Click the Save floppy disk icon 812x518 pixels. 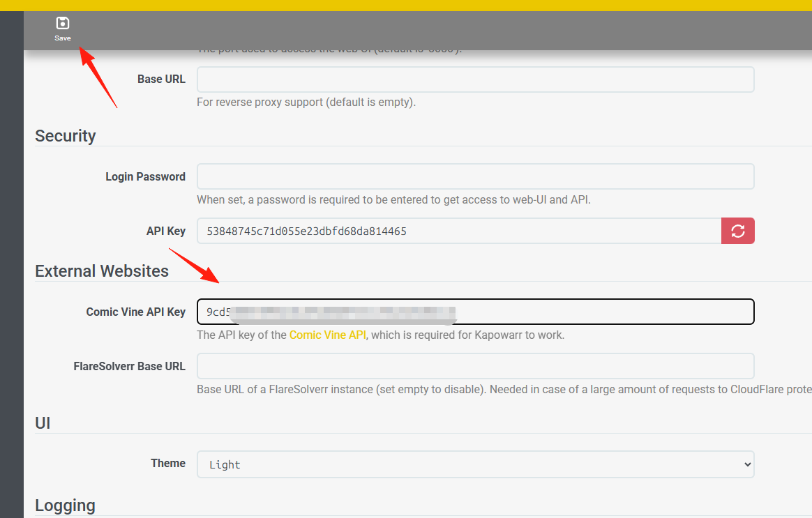click(x=63, y=23)
